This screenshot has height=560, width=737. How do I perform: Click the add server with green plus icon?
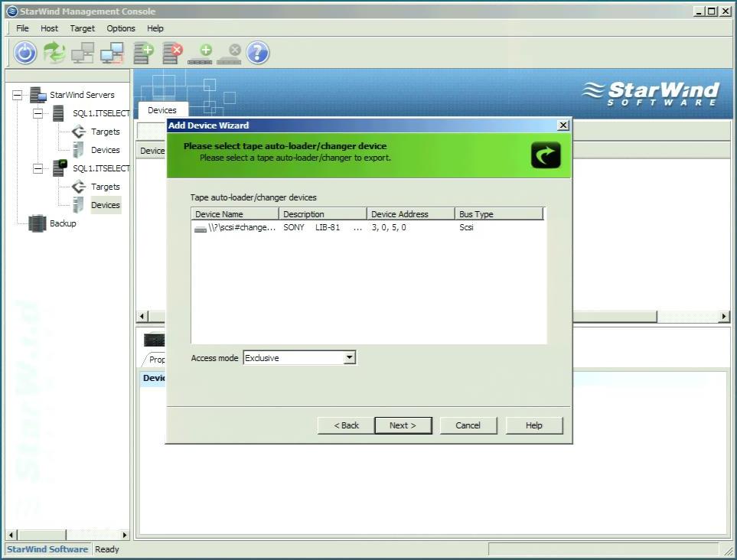pos(143,53)
